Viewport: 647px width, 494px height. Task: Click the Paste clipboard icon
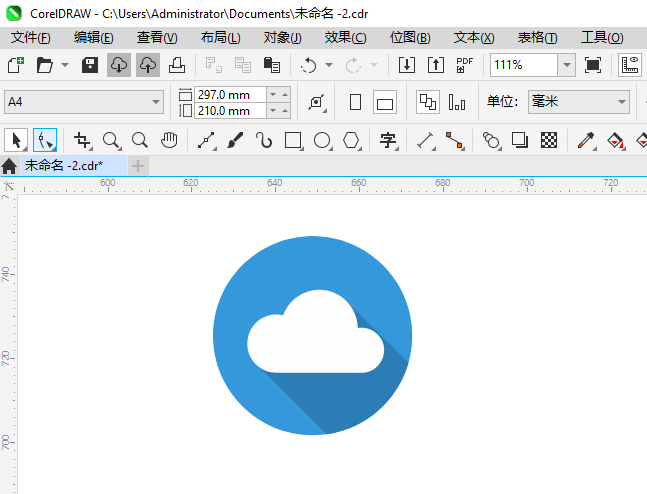pos(272,65)
